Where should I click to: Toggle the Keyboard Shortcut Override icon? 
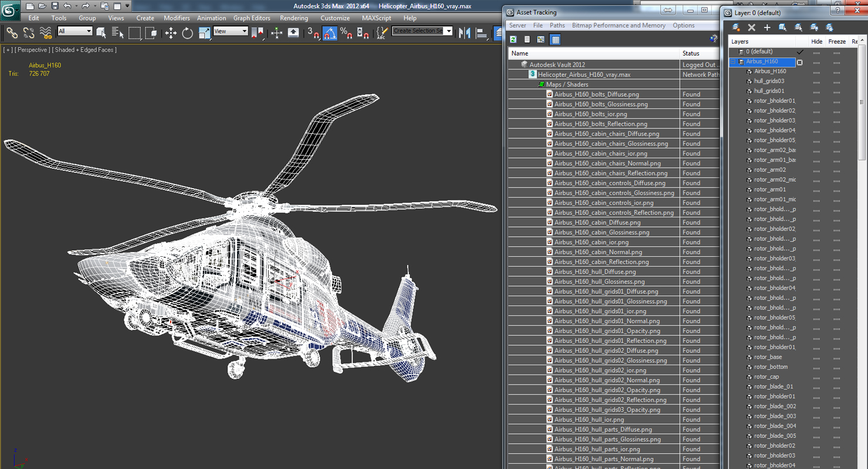point(293,33)
